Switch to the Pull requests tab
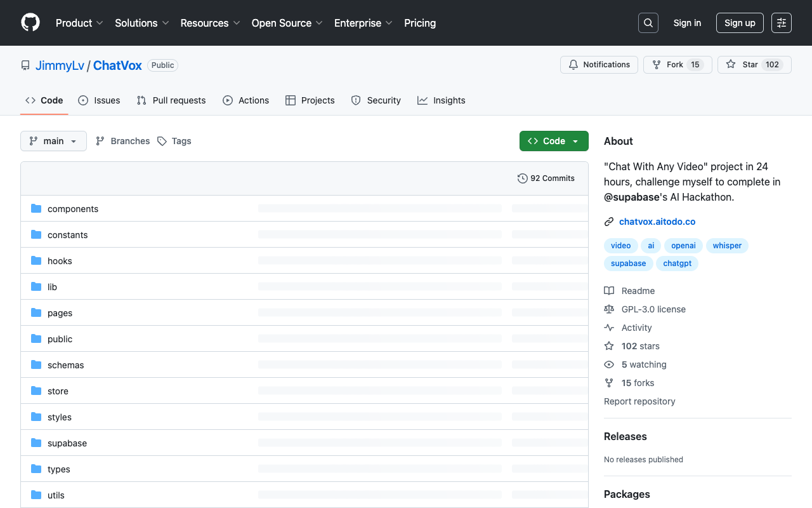 pyautogui.click(x=171, y=100)
